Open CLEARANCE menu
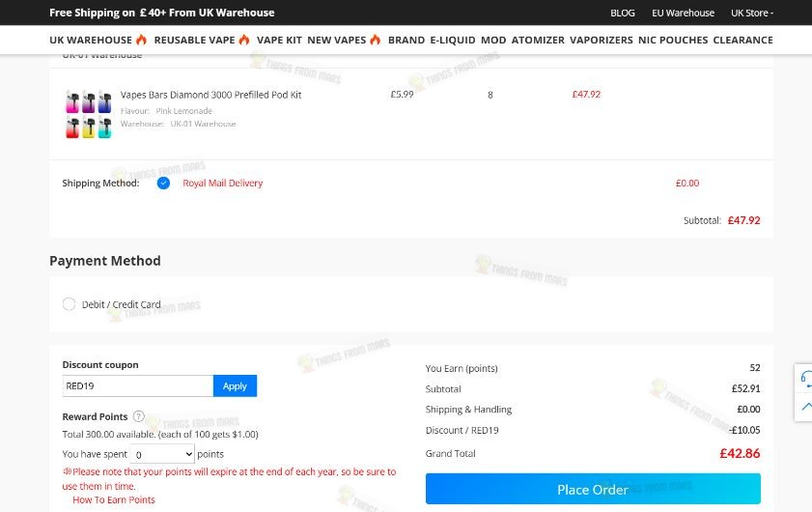The image size is (812, 512). point(742,40)
